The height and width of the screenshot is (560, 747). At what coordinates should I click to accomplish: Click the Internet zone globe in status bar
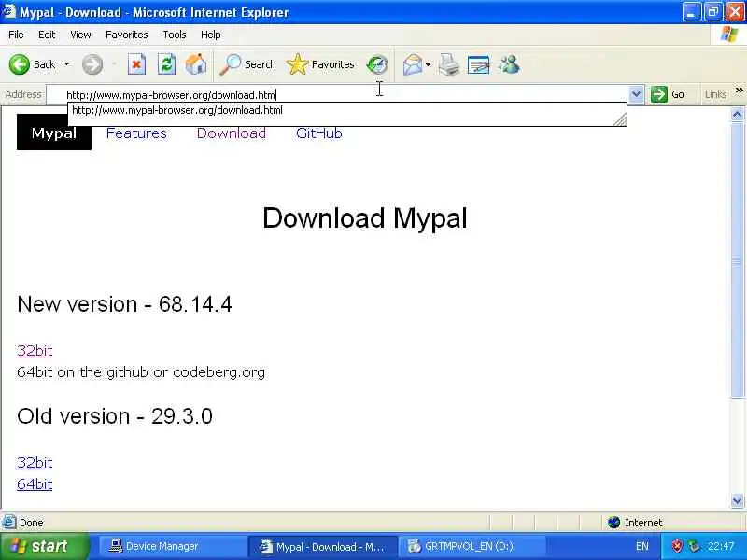(x=614, y=523)
